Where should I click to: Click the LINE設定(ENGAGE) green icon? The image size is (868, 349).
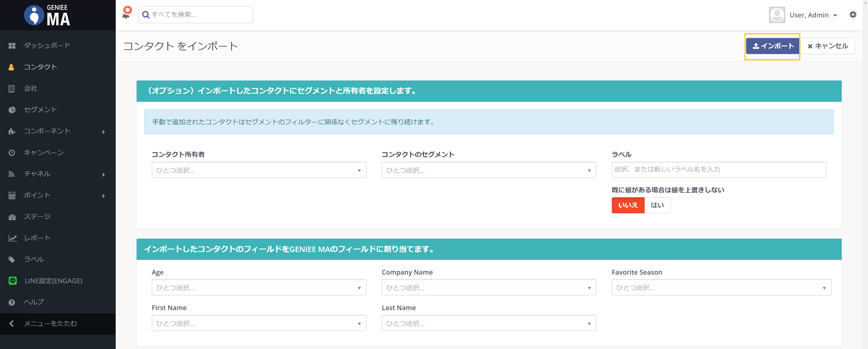12,281
